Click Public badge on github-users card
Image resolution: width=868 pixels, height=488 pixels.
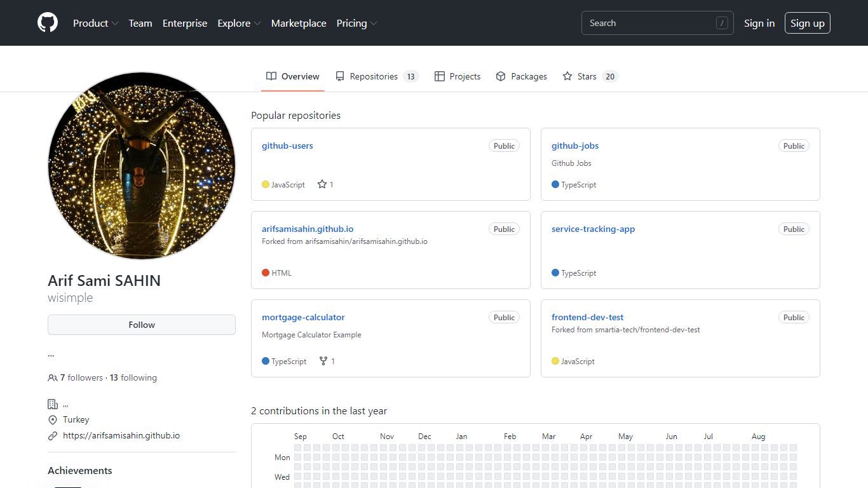pyautogui.click(x=504, y=146)
